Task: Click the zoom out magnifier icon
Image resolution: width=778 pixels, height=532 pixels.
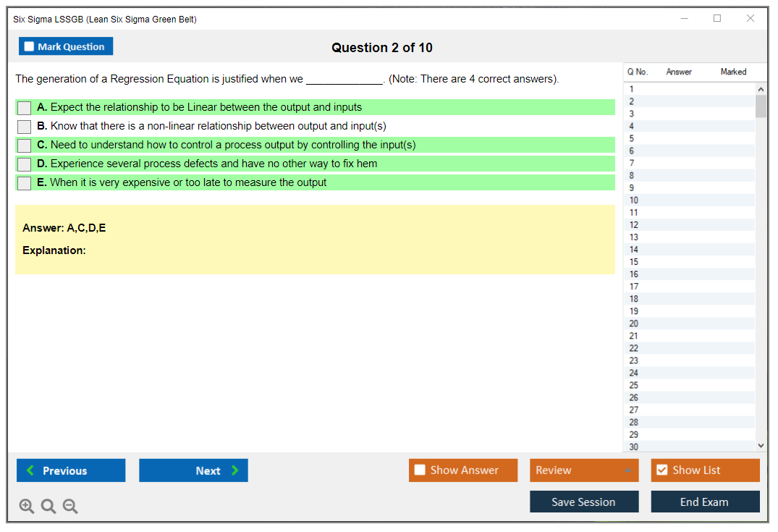Action: pyautogui.click(x=70, y=506)
